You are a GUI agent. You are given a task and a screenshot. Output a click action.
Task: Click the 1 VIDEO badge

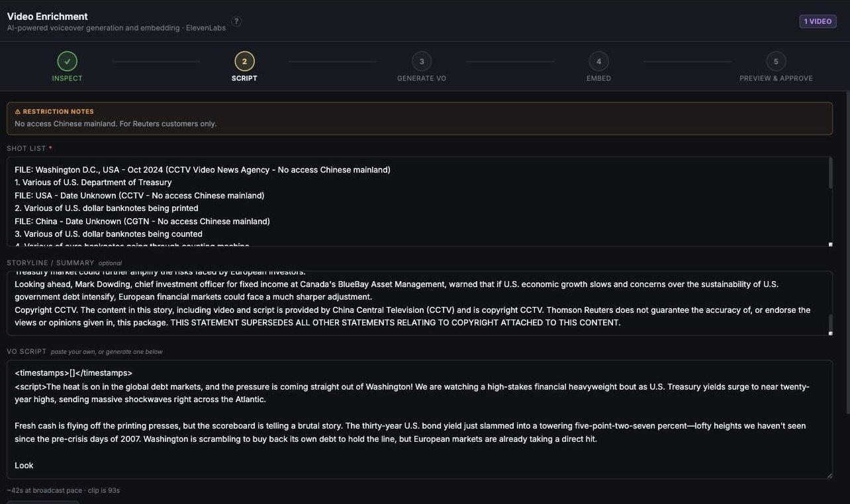[818, 21]
